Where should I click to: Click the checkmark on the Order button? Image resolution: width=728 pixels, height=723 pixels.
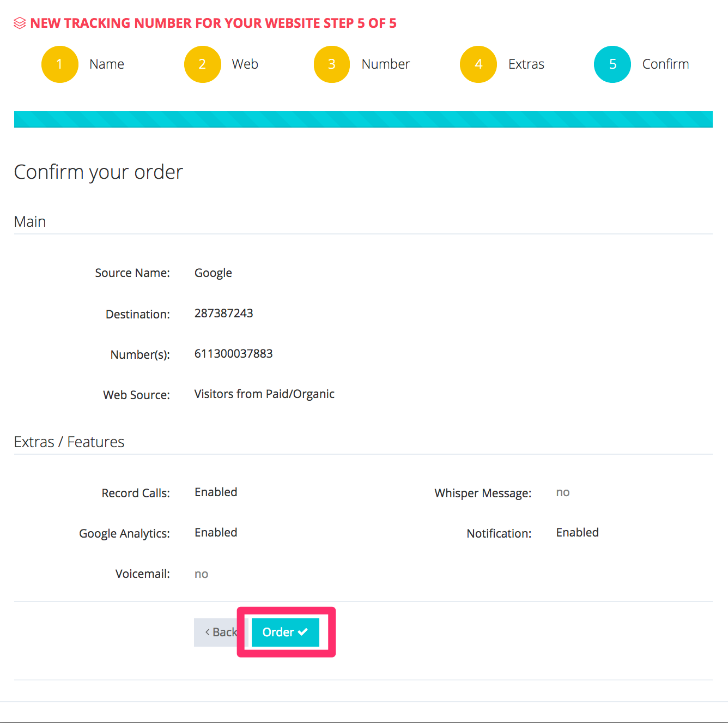click(x=303, y=632)
